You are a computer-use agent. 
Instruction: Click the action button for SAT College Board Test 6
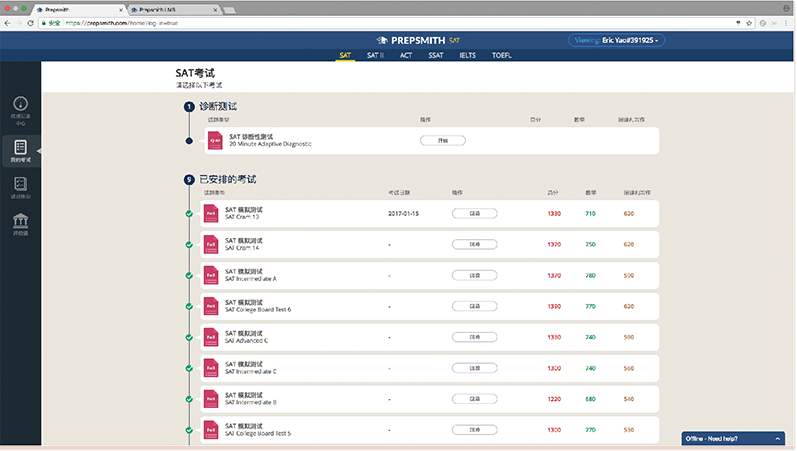click(475, 306)
